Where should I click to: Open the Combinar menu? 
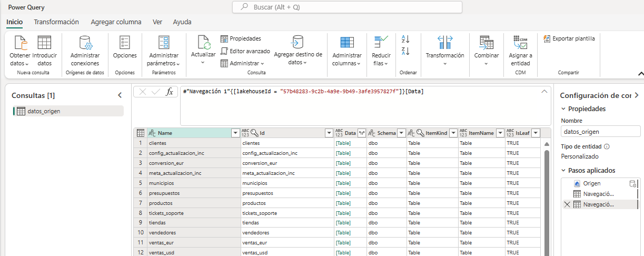[x=487, y=51]
